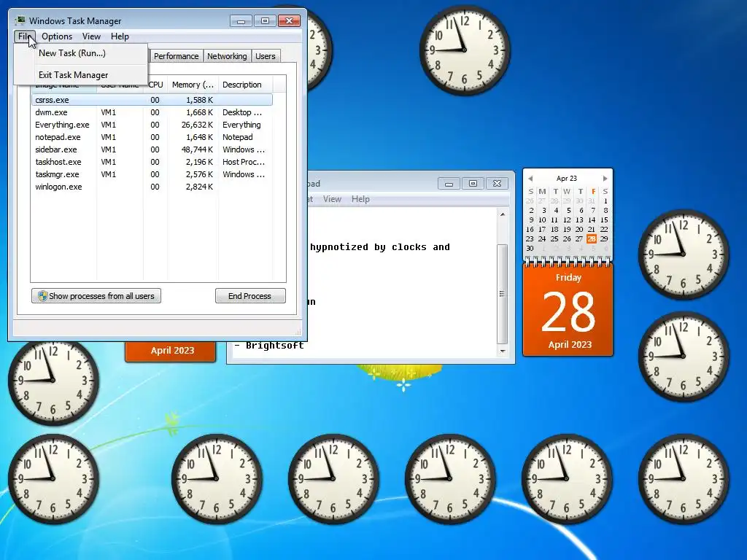Click the End Process button
Screen dimensions: 747x560
(250, 296)
